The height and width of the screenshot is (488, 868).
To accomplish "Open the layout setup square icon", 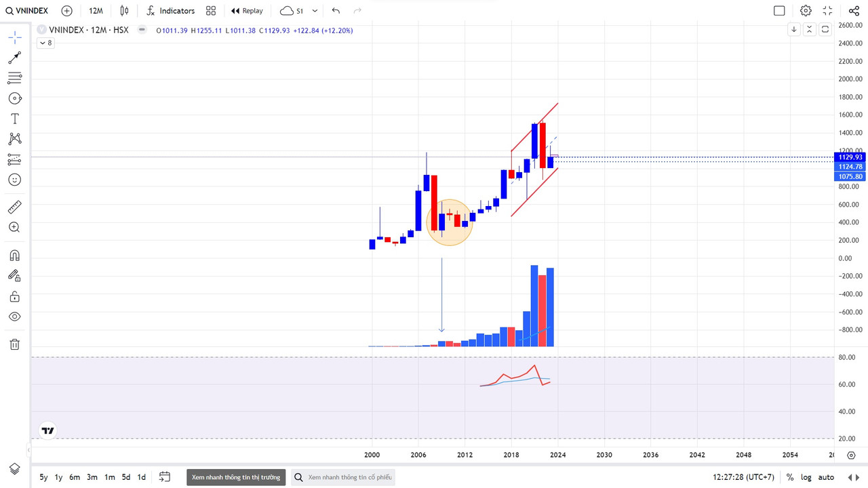I will (779, 11).
